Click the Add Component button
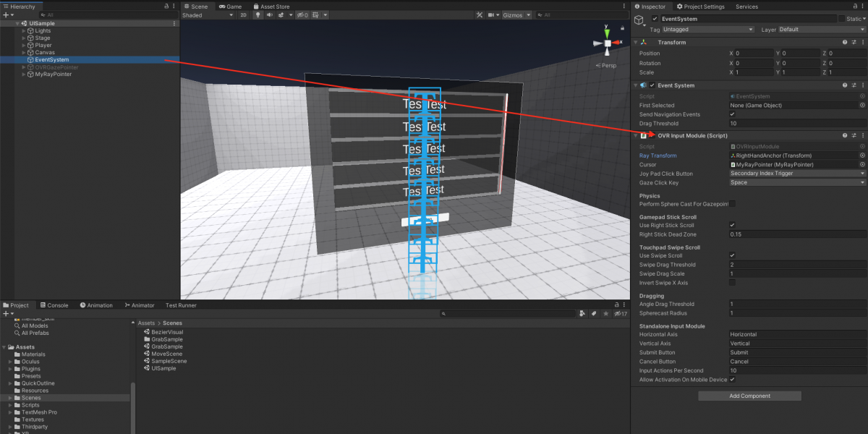Screen dimensions: 868x434 click(x=749, y=396)
